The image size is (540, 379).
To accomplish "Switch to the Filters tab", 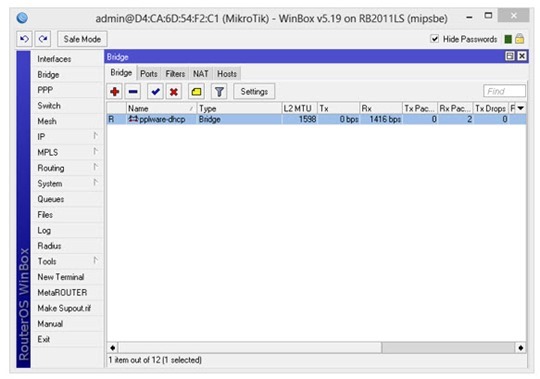I will 175,74.
